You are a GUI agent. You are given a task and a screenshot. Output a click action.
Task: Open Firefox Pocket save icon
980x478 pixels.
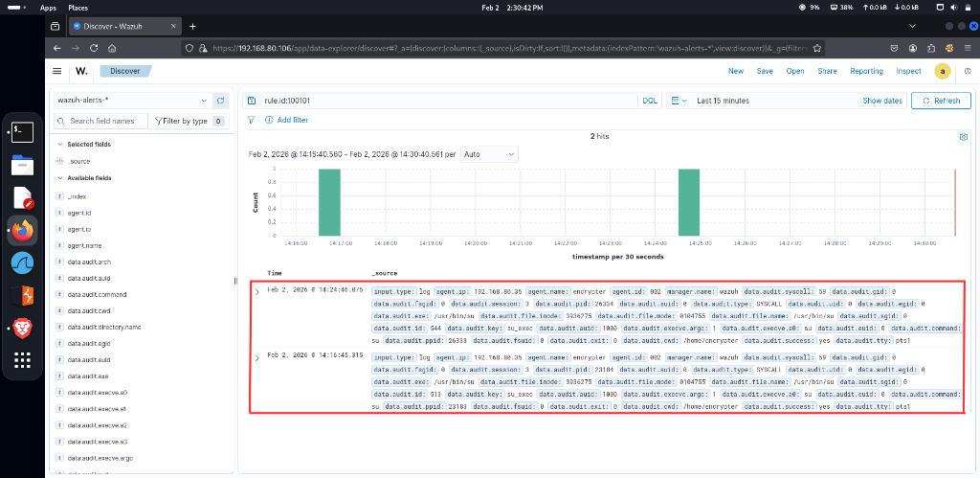(895, 48)
